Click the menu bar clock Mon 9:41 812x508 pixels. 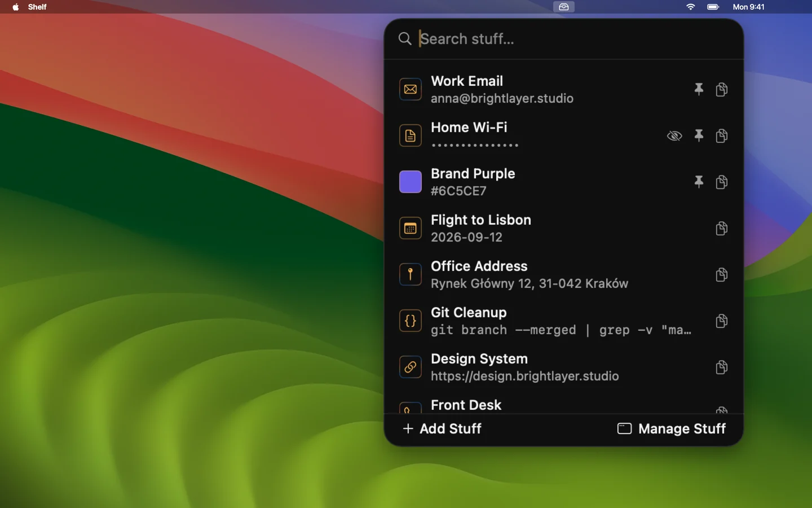coord(748,7)
